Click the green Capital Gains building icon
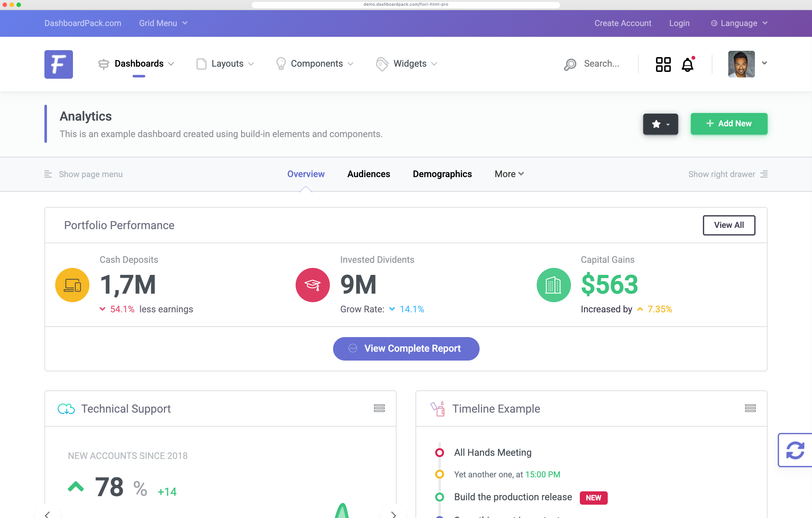The height and width of the screenshot is (518, 812). pos(553,285)
